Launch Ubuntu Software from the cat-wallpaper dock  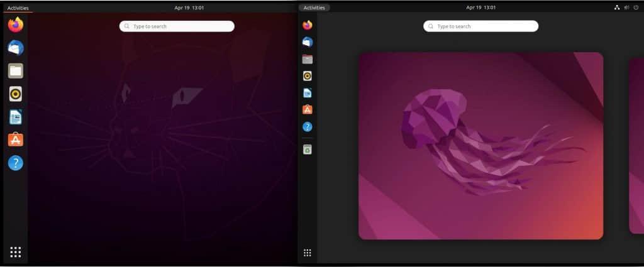(x=16, y=139)
